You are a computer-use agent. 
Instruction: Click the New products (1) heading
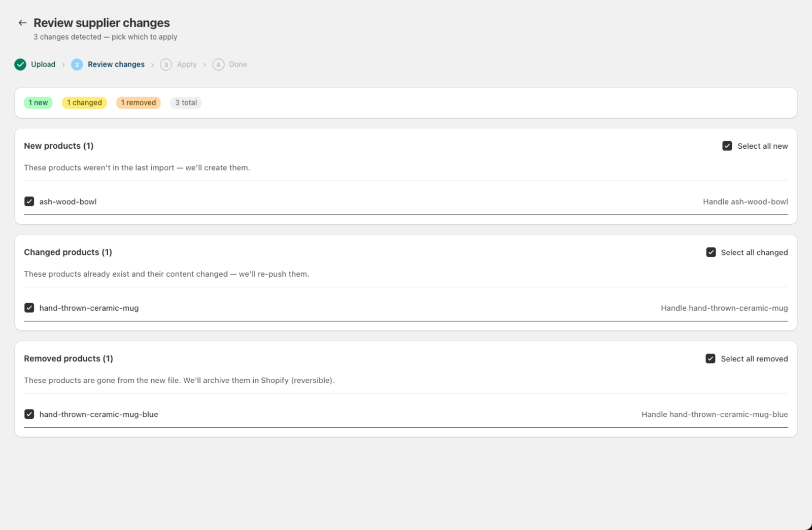coord(59,146)
